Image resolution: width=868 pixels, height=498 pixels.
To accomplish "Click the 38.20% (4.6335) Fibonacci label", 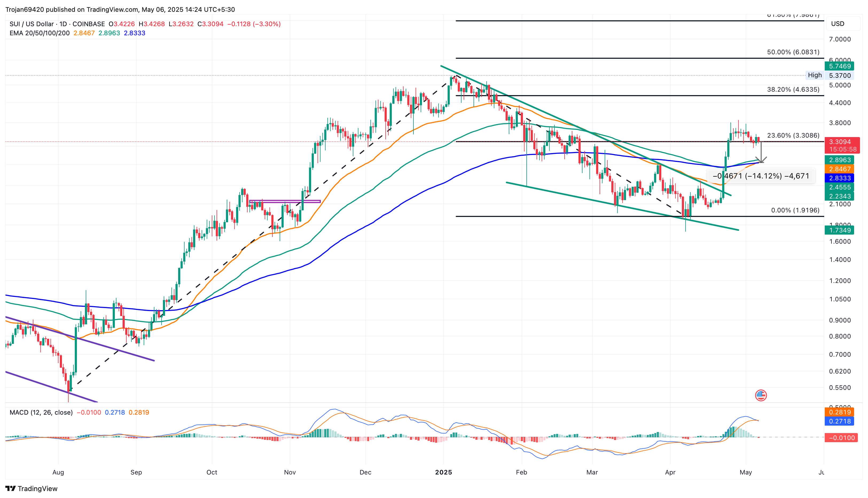I will pos(793,89).
